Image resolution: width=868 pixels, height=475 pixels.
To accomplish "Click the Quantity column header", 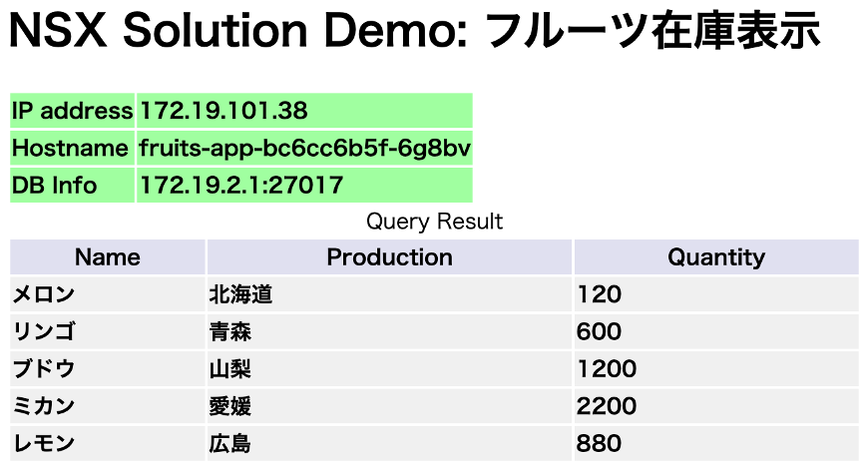I will [715, 257].
